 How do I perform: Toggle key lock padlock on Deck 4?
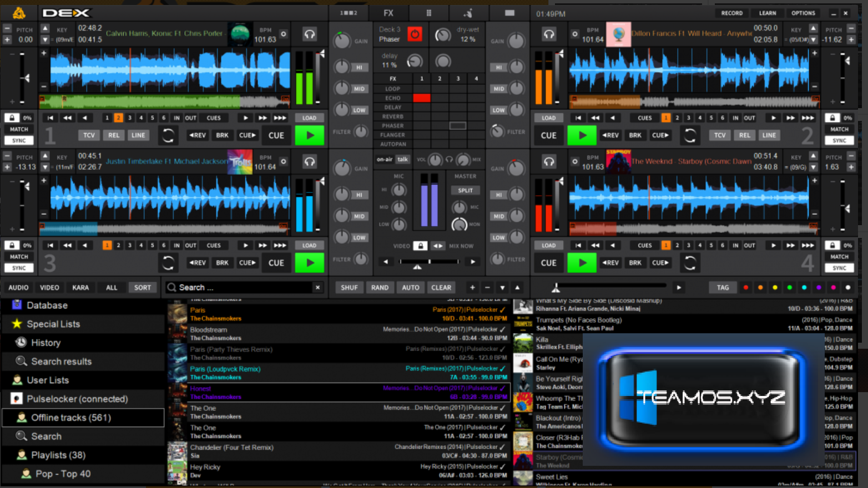click(x=832, y=245)
